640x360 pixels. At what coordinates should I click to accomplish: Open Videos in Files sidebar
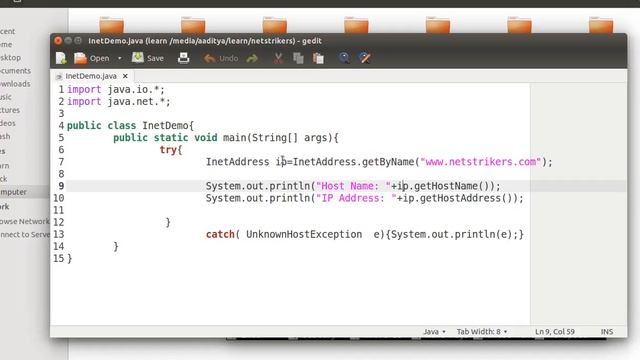click(x=8, y=123)
